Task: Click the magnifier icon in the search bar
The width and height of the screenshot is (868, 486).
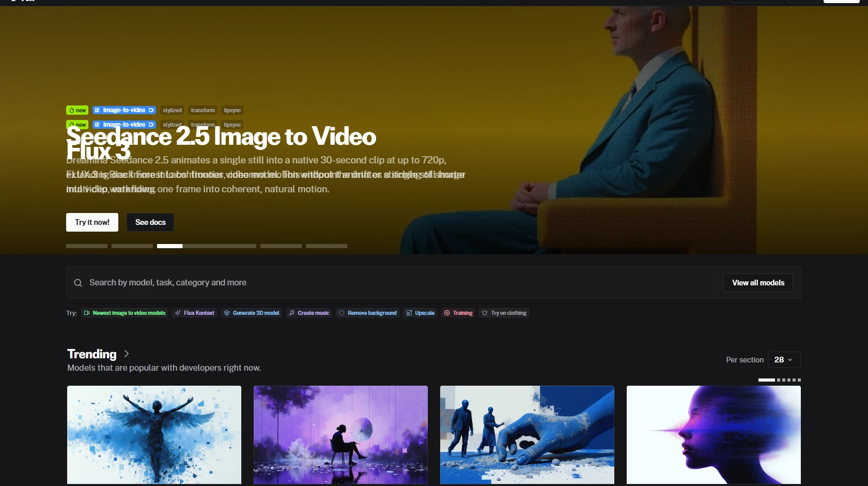Action: click(78, 283)
